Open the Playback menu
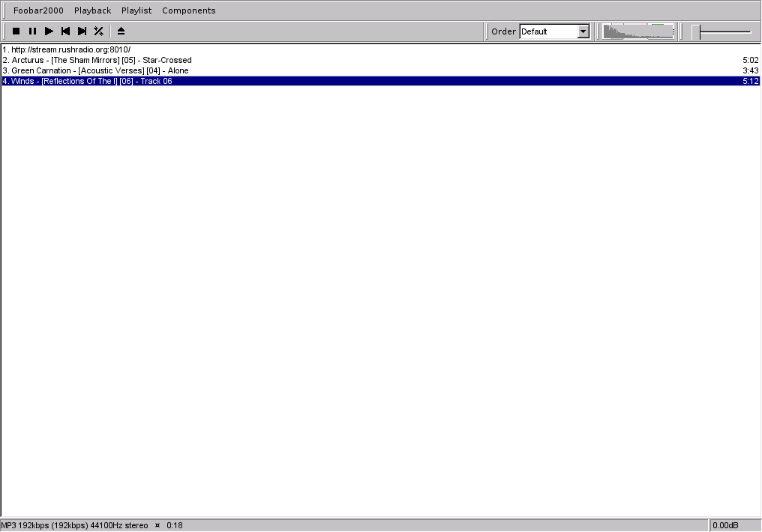This screenshot has height=532, width=762. click(92, 10)
